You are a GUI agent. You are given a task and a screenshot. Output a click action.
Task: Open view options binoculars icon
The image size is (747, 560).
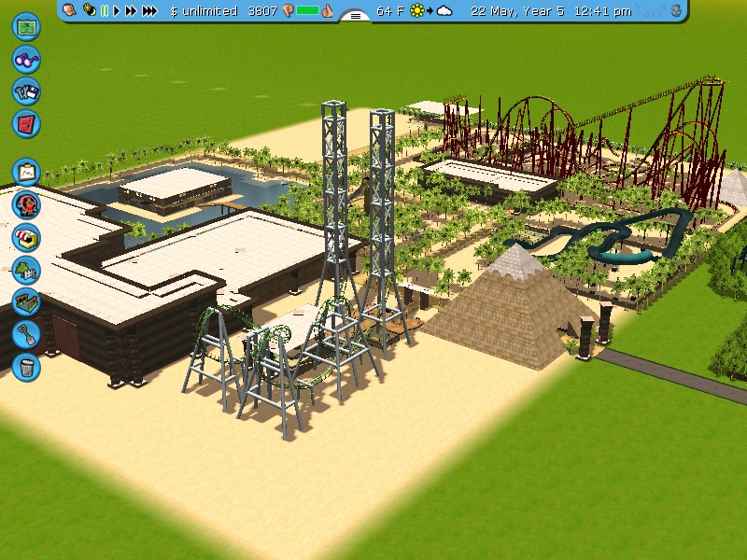[26, 59]
